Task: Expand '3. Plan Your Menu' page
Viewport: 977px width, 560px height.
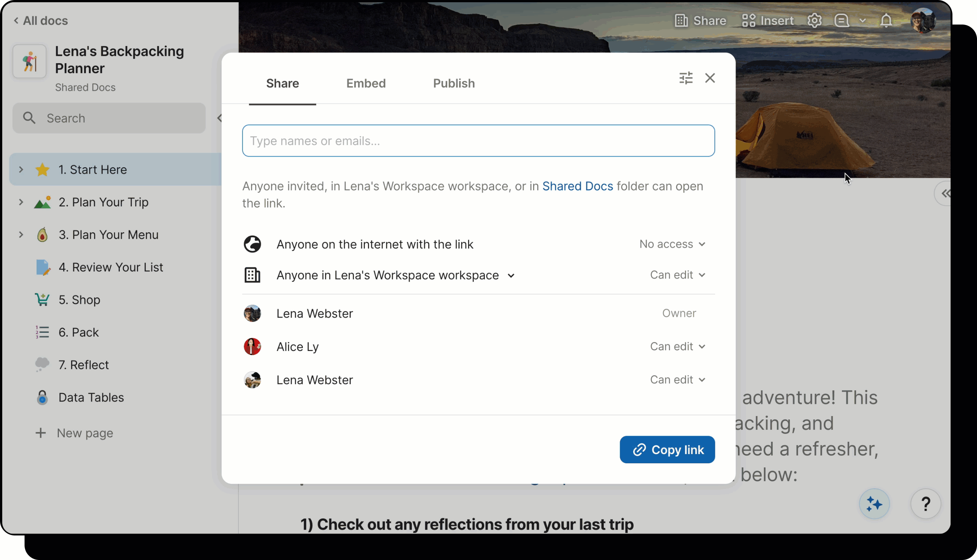Action: [x=21, y=235]
